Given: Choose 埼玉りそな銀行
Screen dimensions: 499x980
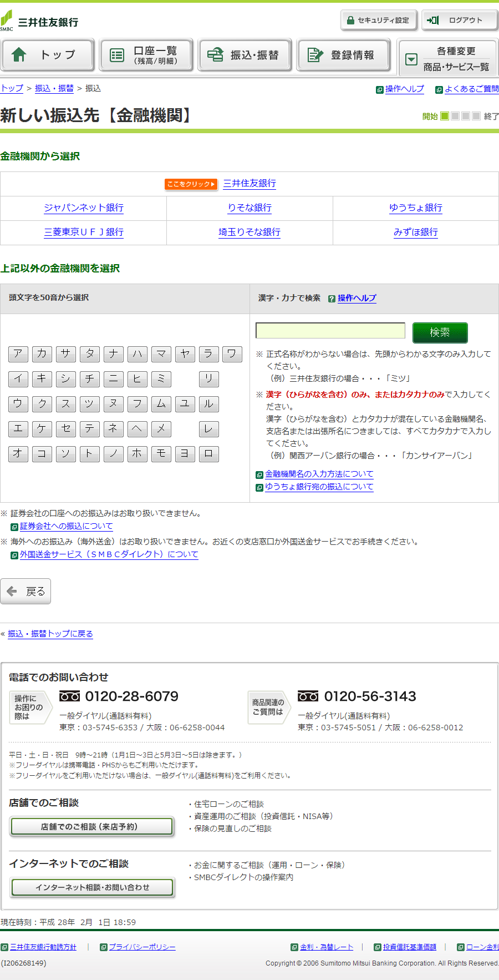Looking at the screenshot, I should click(x=249, y=232).
